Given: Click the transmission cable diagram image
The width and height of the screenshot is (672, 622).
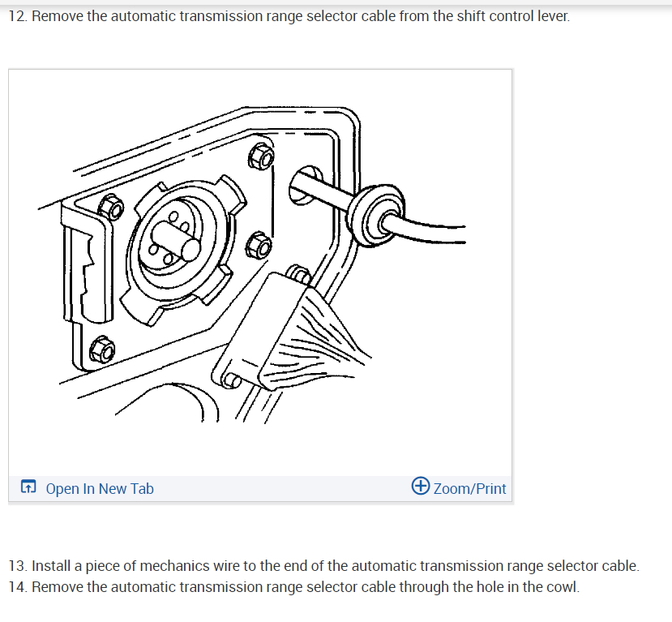Looking at the screenshot, I should click(x=260, y=272).
